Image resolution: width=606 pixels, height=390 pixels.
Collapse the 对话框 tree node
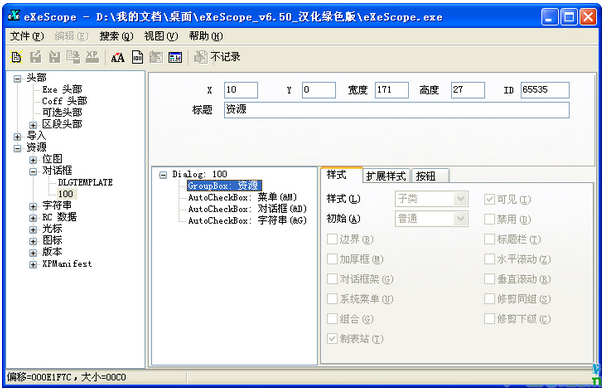33,171
